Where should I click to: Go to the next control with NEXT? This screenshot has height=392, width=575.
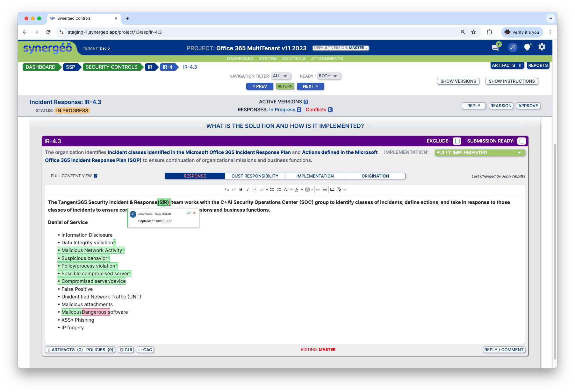[x=310, y=86]
